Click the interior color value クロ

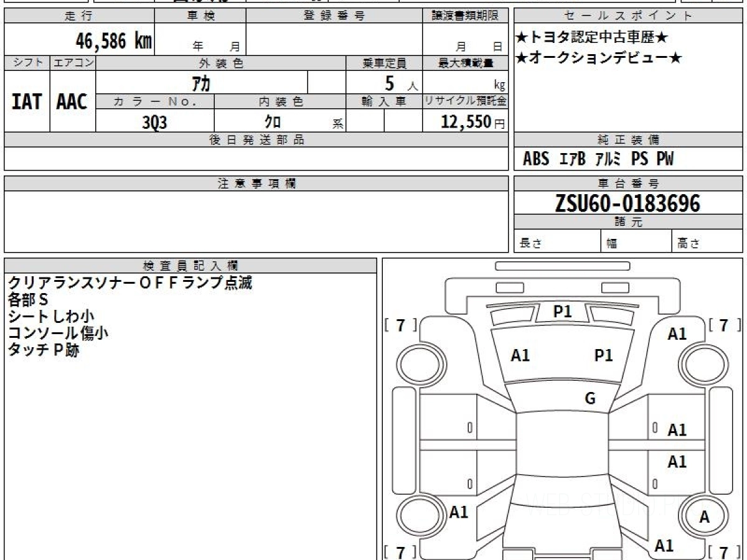(273, 122)
